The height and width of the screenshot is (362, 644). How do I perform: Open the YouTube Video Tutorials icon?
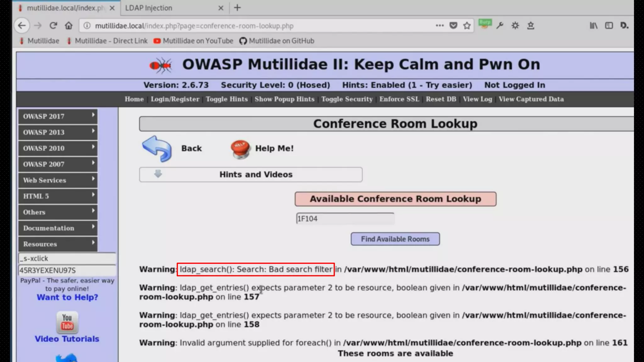click(67, 322)
